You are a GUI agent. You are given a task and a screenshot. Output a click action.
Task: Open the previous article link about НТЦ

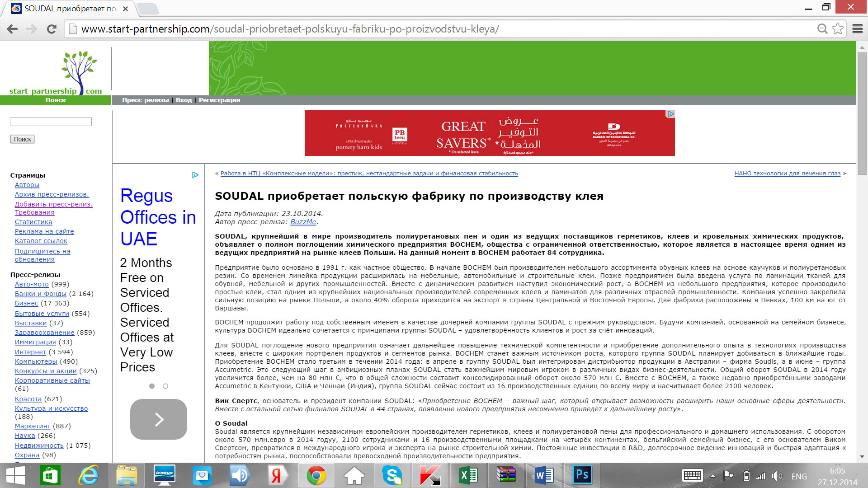369,174
